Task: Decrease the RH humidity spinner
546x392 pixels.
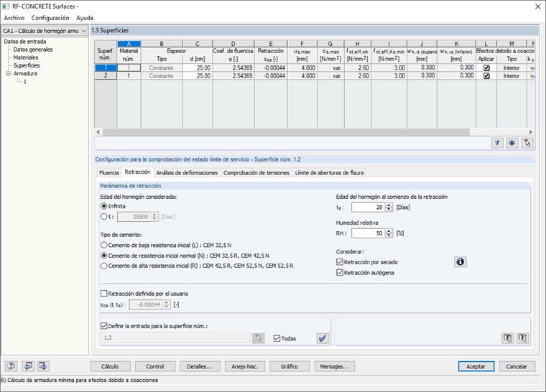Action: 389,235
